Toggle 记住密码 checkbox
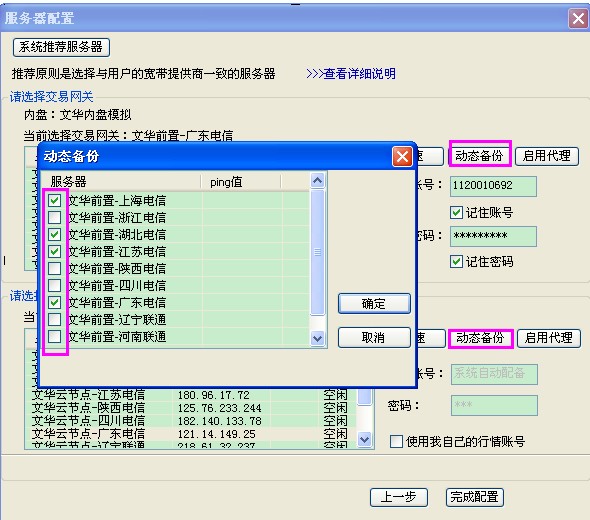This screenshot has height=520, width=590. point(456,262)
